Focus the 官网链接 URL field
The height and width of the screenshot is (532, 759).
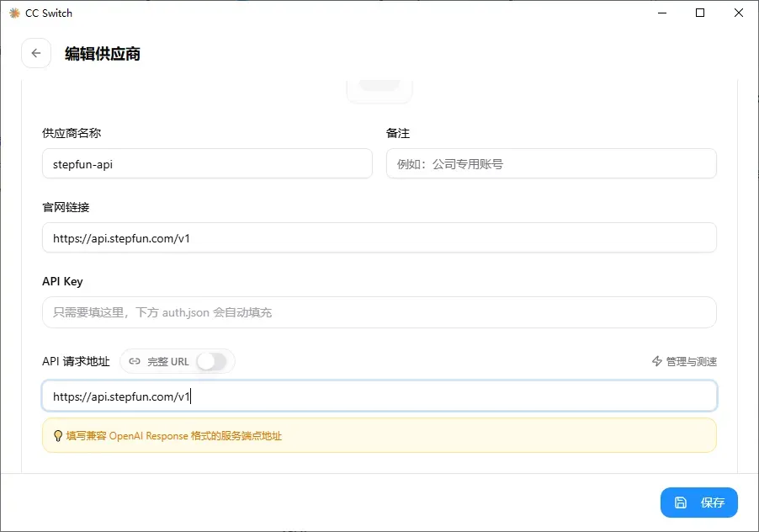click(x=379, y=237)
